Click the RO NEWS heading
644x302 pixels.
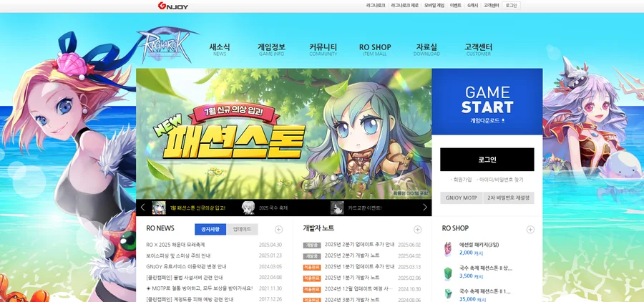pos(160,228)
